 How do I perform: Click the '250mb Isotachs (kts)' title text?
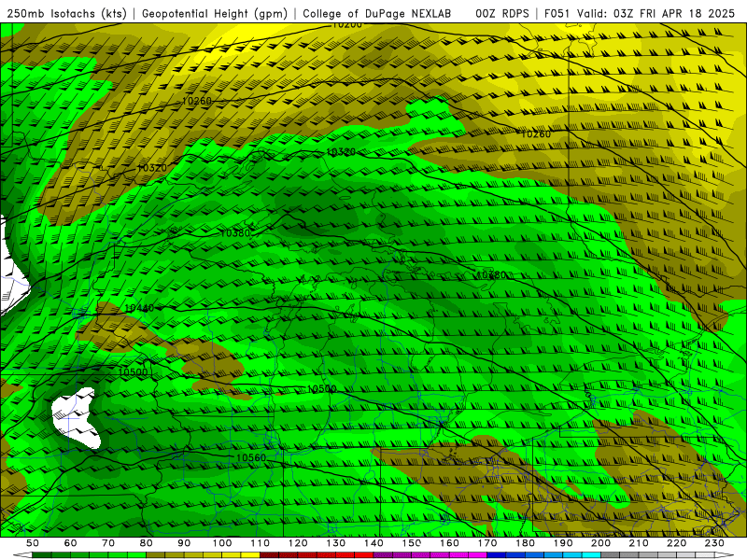[x=66, y=14]
